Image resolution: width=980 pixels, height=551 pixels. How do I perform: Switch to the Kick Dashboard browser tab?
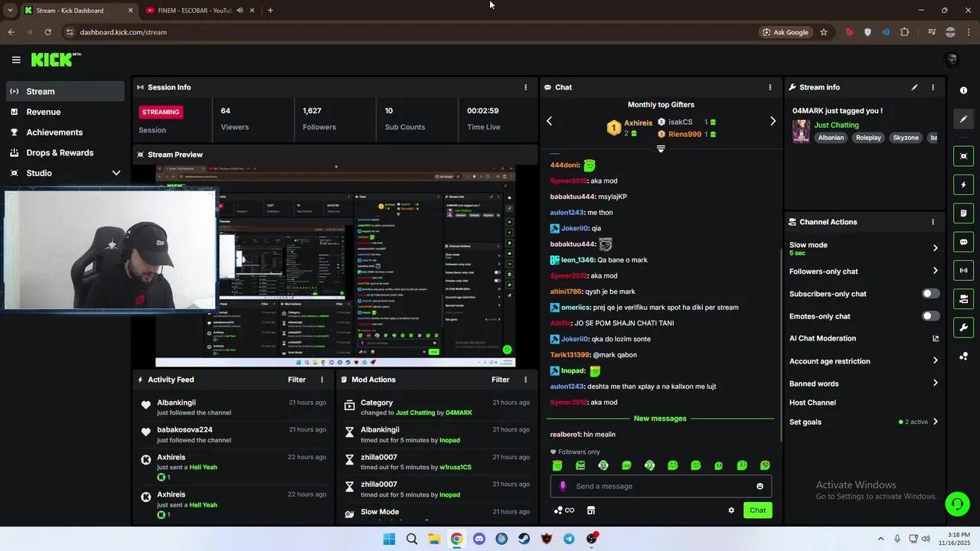pos(78,10)
